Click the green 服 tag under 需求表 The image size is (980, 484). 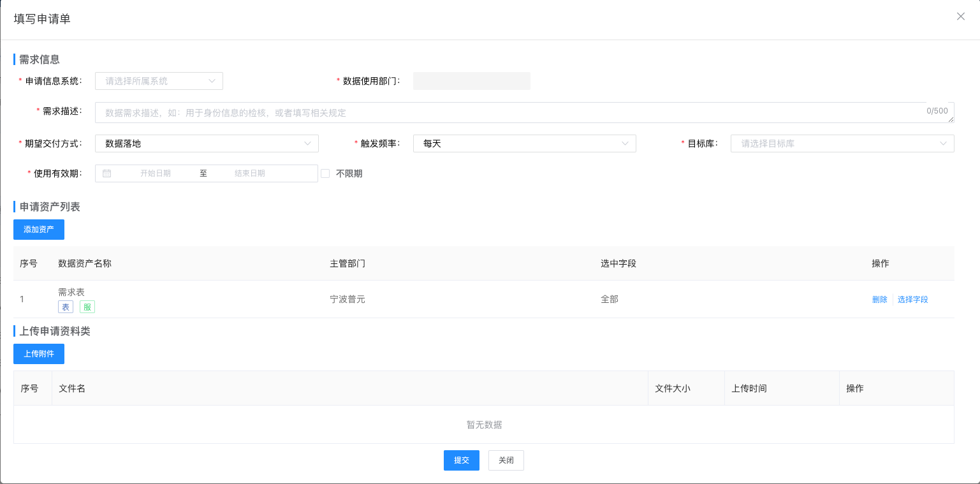click(x=87, y=307)
